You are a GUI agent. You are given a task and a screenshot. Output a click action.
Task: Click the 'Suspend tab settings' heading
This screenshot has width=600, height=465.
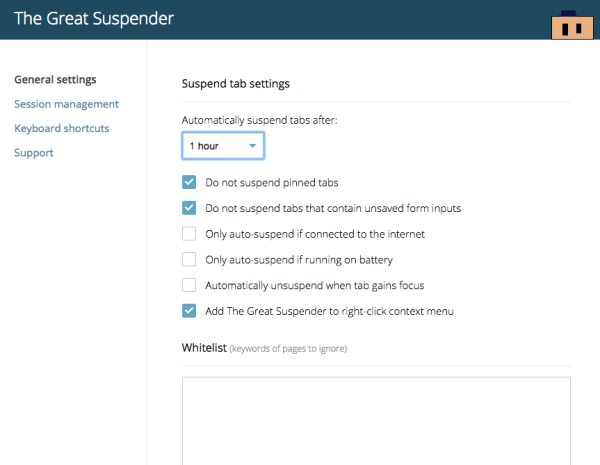pyautogui.click(x=236, y=84)
